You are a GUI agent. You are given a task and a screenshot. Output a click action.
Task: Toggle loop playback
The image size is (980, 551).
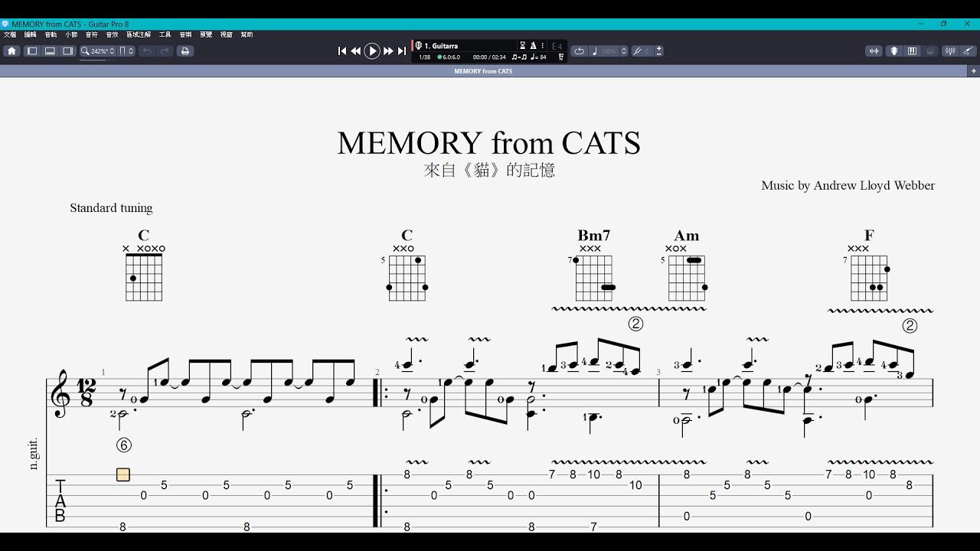pos(580,51)
